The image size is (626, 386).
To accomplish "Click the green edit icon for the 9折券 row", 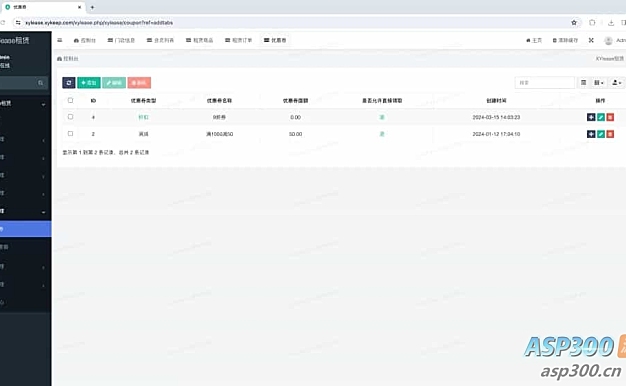I will coord(600,117).
